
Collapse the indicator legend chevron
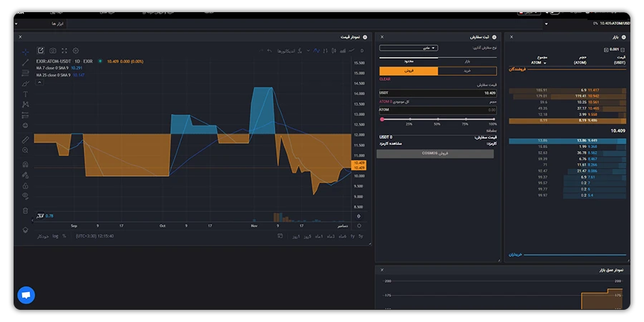point(39,82)
